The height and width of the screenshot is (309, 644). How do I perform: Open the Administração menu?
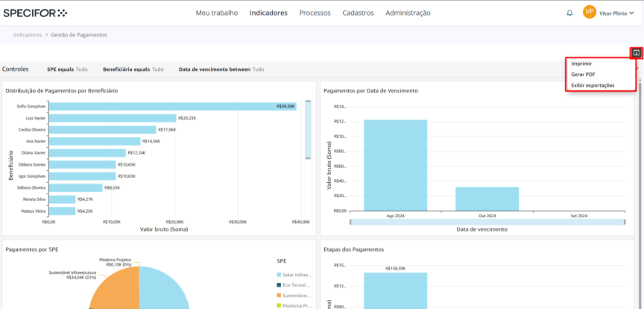coord(408,13)
